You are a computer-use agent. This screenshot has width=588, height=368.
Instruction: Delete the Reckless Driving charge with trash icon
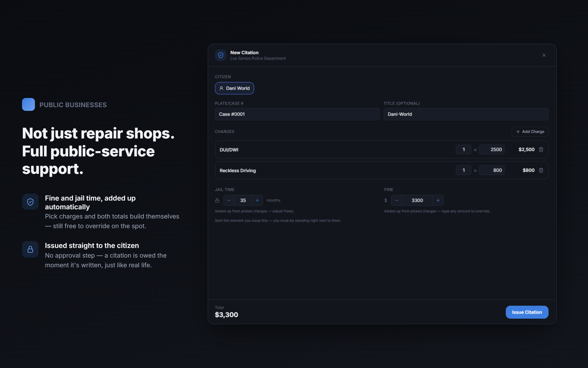541,170
